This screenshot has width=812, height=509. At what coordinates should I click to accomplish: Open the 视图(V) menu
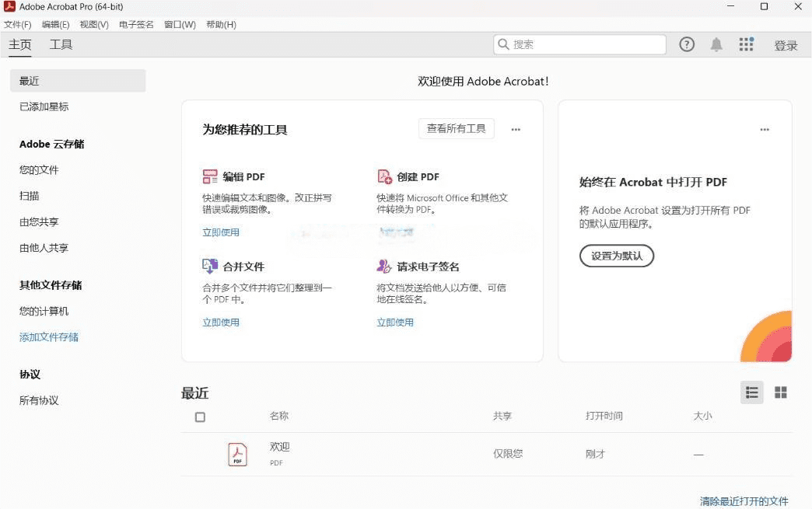pyautogui.click(x=94, y=24)
